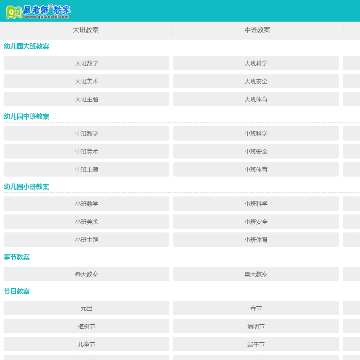Select the 元旦 holiday button
This screenshot has height=360, width=360.
(x=86, y=308)
